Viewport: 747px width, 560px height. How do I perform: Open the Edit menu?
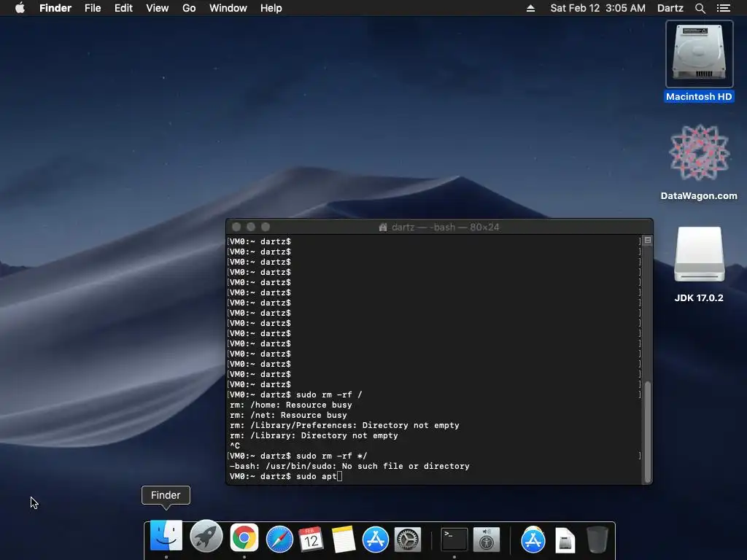coord(123,8)
